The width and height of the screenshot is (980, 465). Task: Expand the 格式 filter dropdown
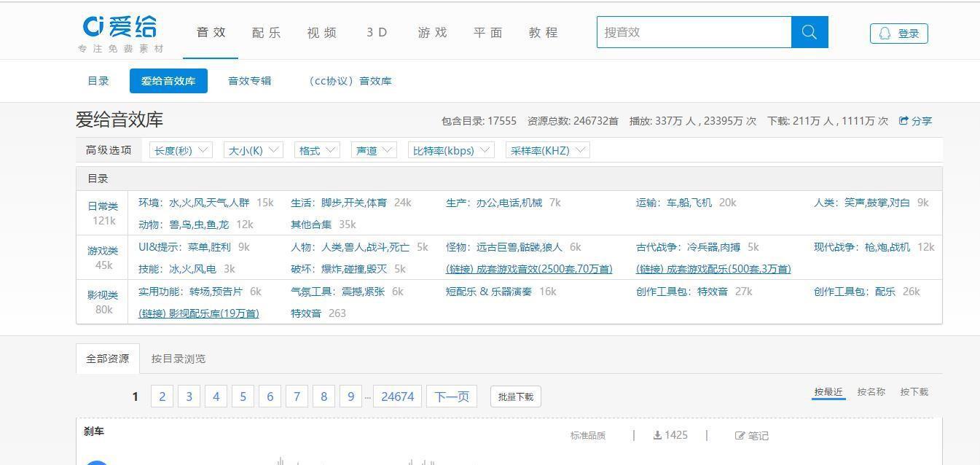pos(317,150)
